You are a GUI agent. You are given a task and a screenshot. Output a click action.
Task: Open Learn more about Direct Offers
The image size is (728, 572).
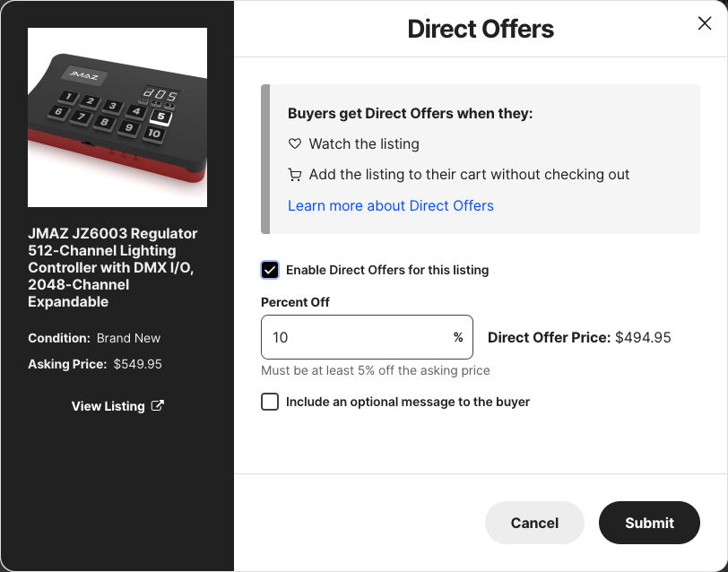tap(391, 205)
